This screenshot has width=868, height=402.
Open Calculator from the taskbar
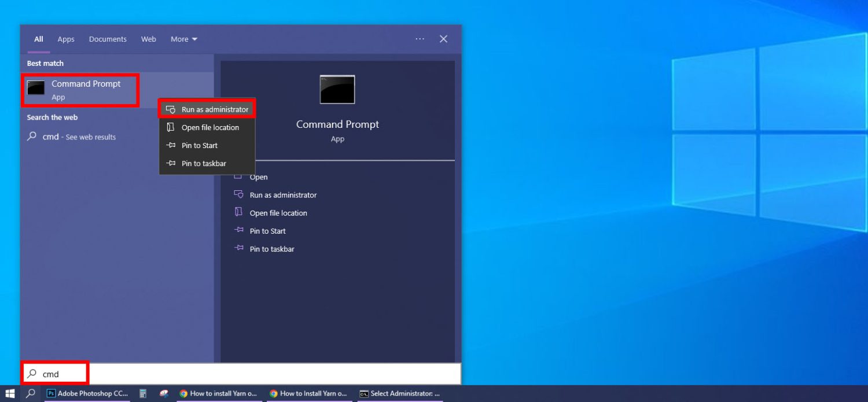(142, 393)
